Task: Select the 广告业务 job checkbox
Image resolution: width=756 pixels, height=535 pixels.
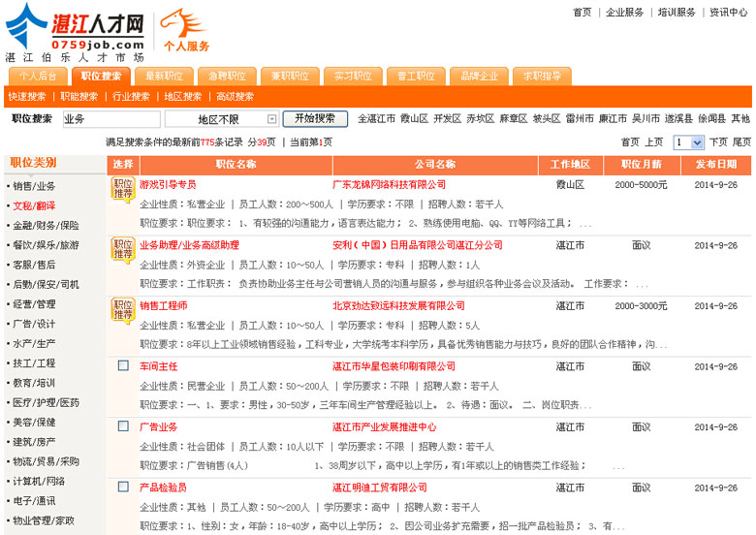Action: pos(123,426)
